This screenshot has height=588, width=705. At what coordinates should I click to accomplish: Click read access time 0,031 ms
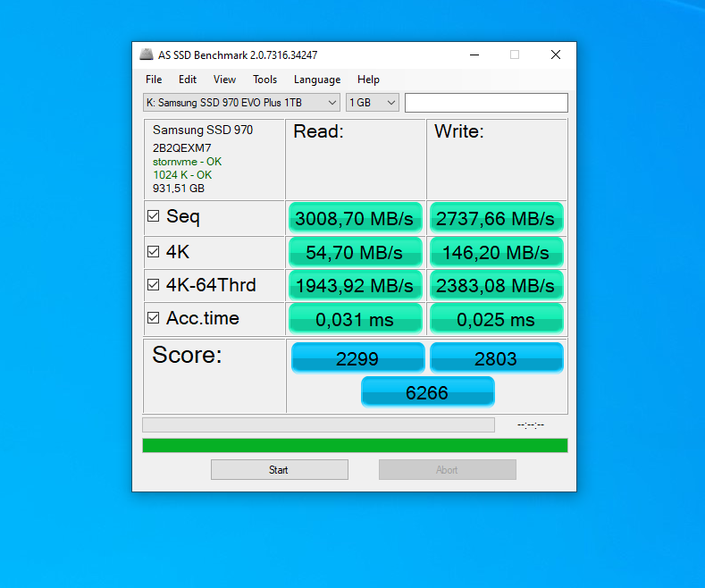pos(355,319)
